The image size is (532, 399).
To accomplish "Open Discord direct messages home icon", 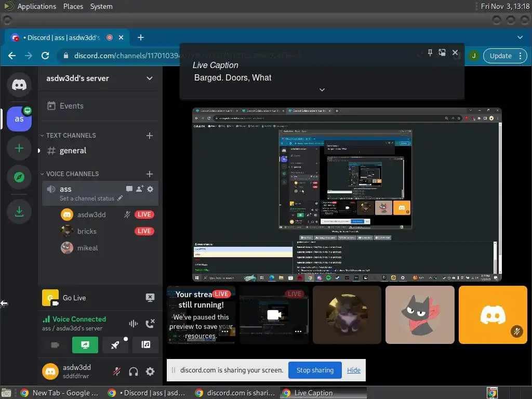I will click(x=19, y=85).
